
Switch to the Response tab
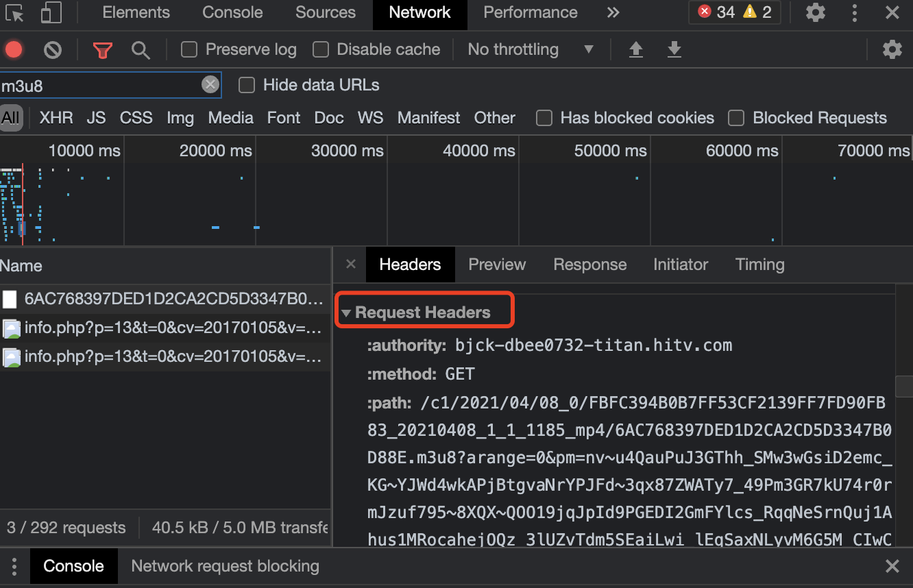[x=589, y=265]
